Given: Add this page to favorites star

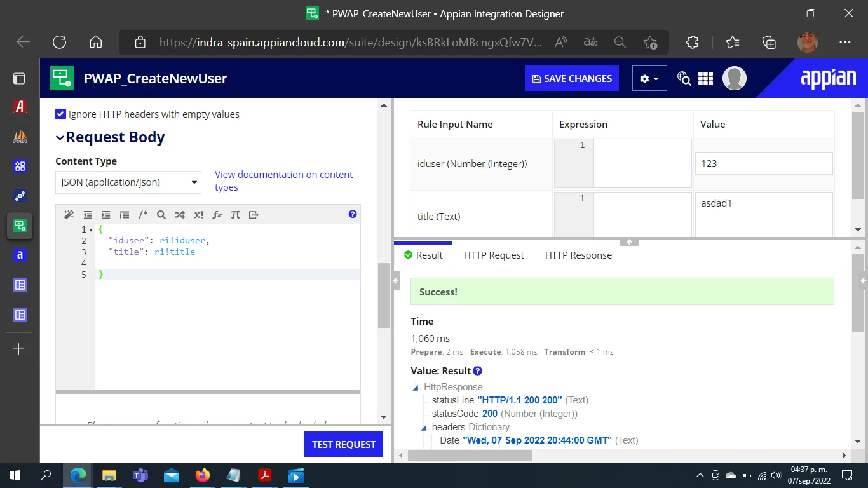Looking at the screenshot, I should 650,42.
